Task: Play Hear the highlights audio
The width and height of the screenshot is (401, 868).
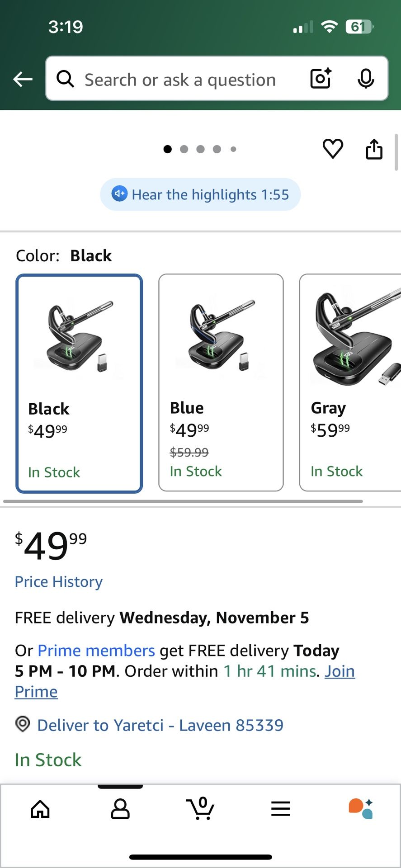Action: pyautogui.click(x=200, y=194)
